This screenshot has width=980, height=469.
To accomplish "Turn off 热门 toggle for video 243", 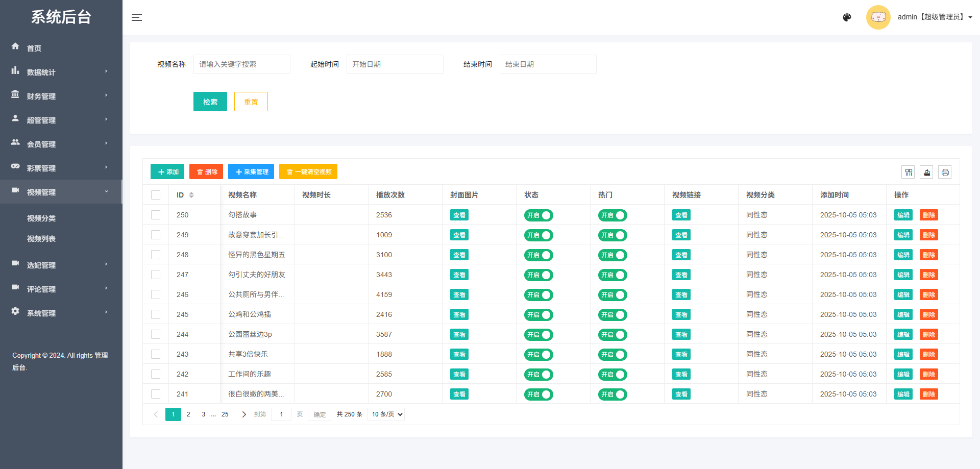I will [x=612, y=354].
